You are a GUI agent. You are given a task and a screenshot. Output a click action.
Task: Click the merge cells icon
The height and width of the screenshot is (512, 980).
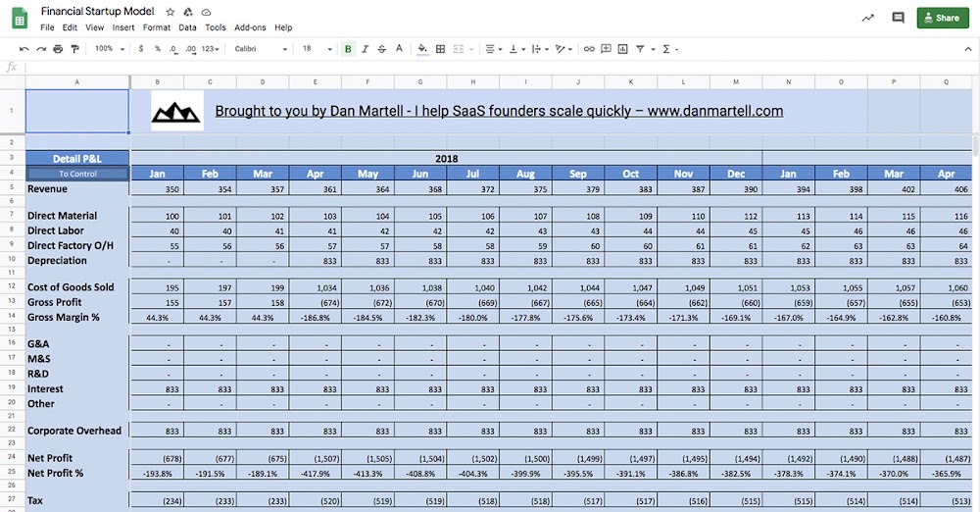tap(458, 49)
